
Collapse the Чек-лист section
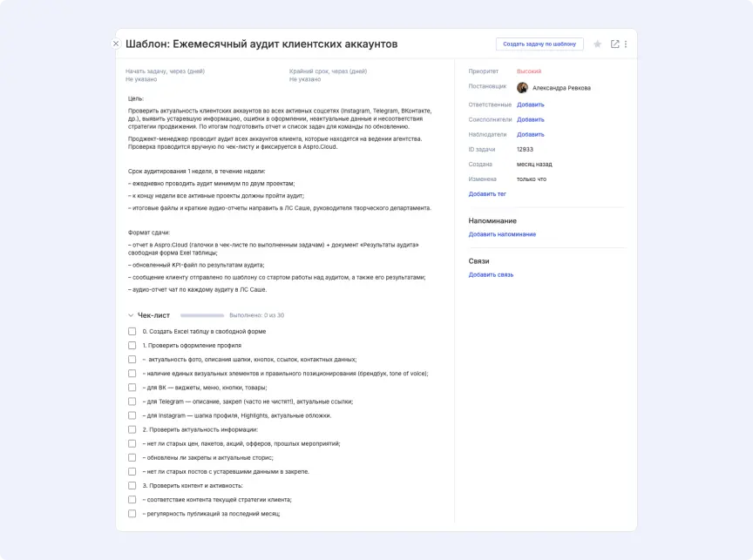point(131,315)
